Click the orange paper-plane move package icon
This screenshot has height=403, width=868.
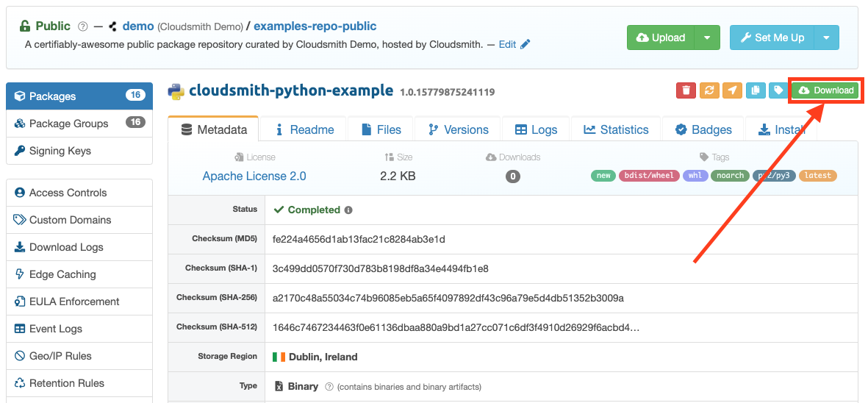click(x=732, y=90)
